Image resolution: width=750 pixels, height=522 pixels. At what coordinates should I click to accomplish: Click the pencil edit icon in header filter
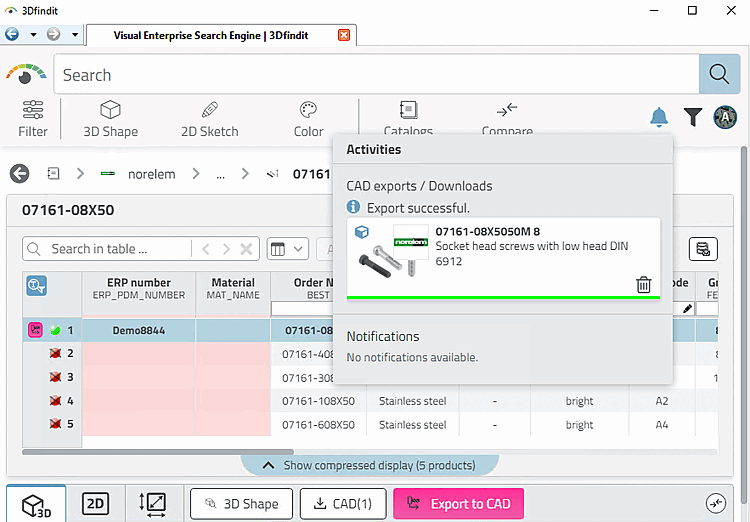pyautogui.click(x=687, y=309)
